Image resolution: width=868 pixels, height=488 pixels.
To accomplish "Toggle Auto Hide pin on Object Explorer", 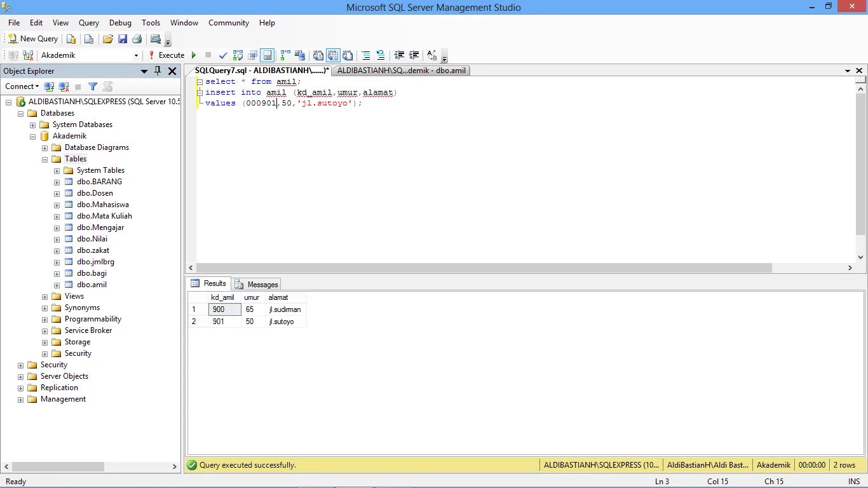I will pos(158,71).
